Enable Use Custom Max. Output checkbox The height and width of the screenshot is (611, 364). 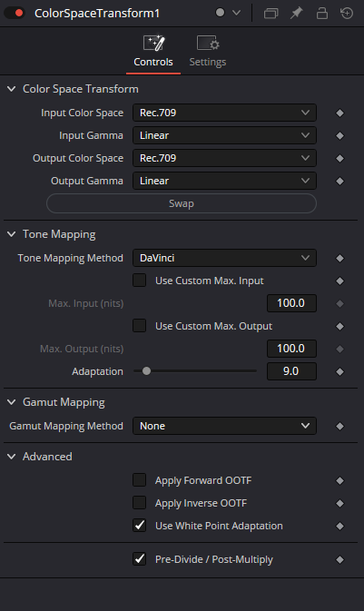(140, 326)
